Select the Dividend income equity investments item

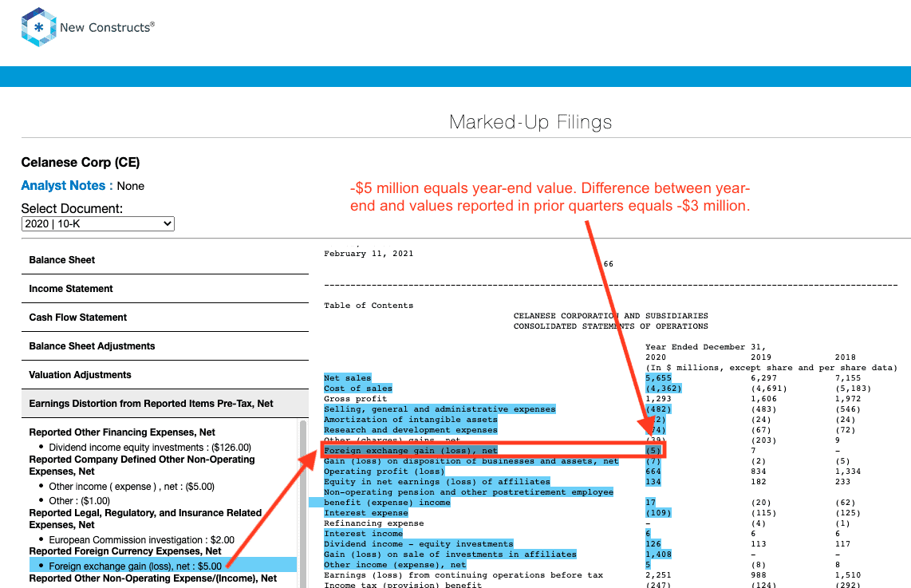(150, 448)
